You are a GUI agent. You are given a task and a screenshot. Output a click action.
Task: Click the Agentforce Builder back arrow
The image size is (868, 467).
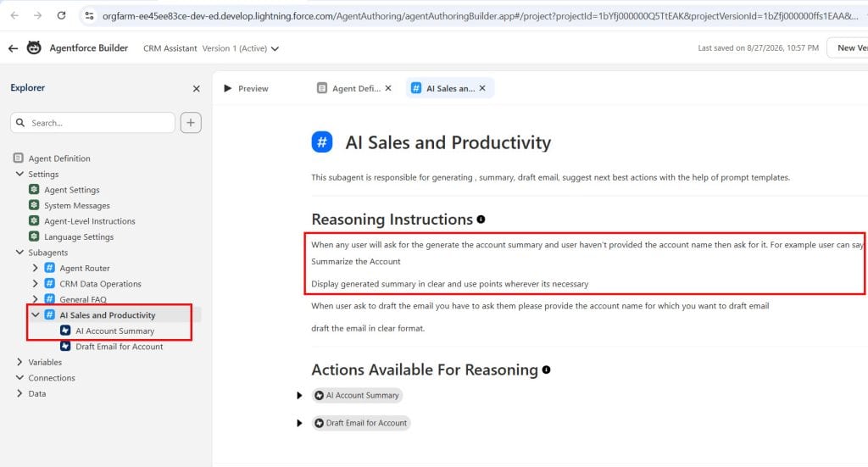tap(14, 48)
